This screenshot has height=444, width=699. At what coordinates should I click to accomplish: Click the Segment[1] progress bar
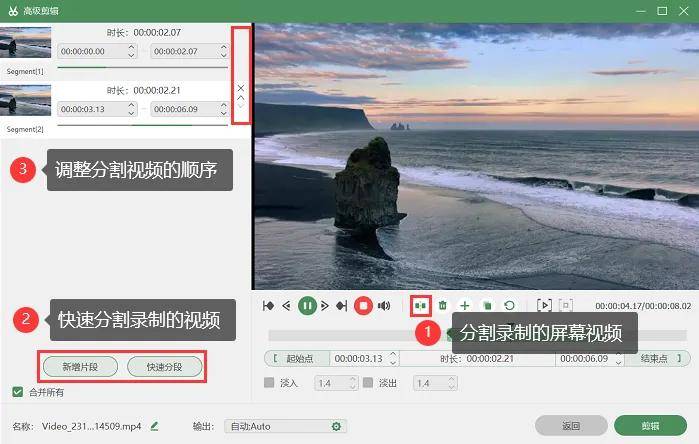click(143, 67)
